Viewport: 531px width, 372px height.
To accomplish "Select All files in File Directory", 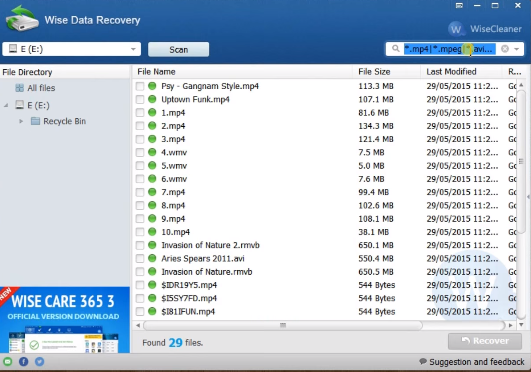I will point(41,88).
